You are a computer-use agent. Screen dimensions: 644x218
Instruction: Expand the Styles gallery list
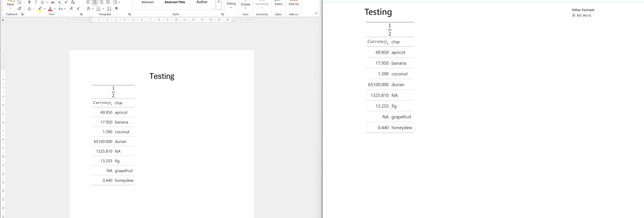pos(219,2)
